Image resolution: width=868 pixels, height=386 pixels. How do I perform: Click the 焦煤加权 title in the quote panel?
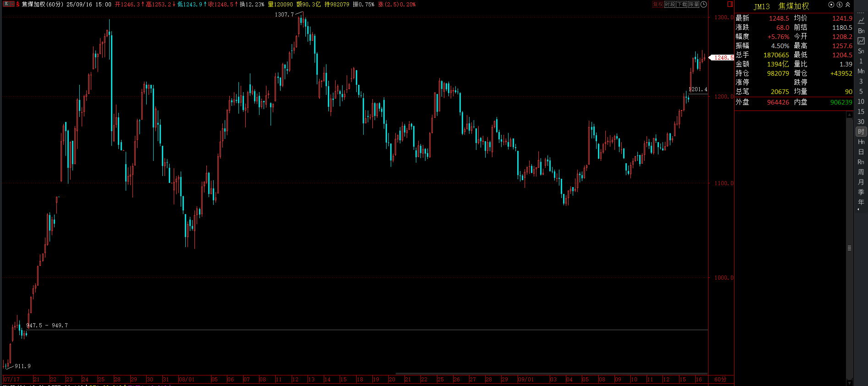click(794, 6)
